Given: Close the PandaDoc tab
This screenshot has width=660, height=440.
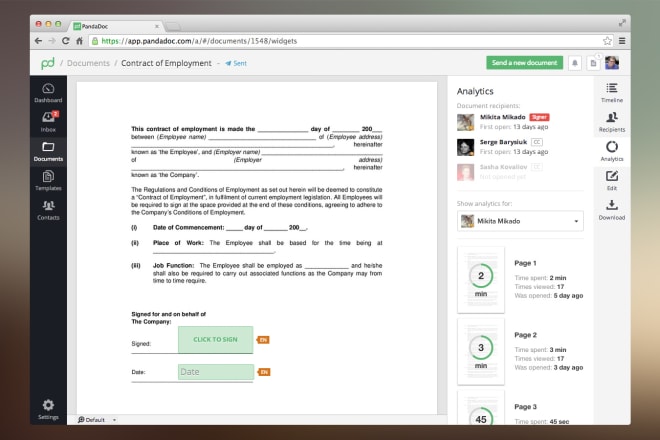Looking at the screenshot, I should pos(157,26).
